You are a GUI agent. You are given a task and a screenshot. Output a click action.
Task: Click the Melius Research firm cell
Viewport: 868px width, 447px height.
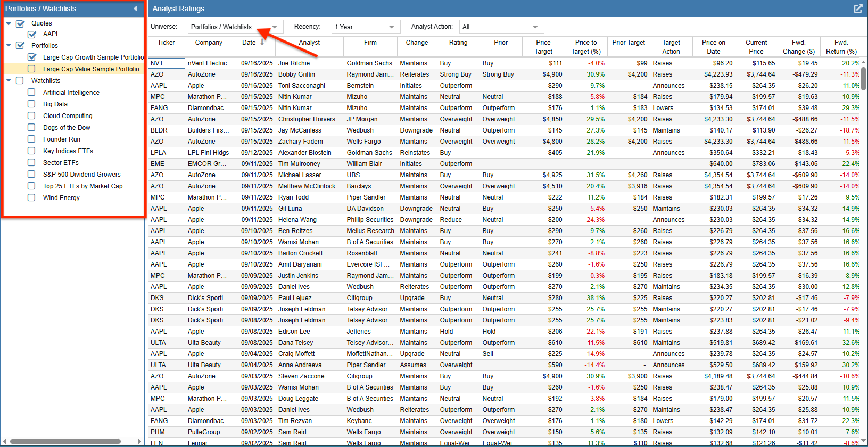tap(370, 231)
